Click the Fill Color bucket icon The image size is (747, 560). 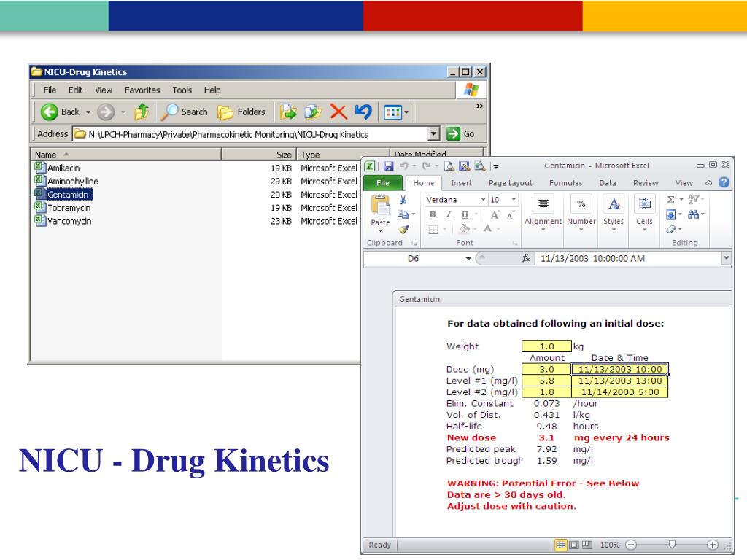[464, 229]
